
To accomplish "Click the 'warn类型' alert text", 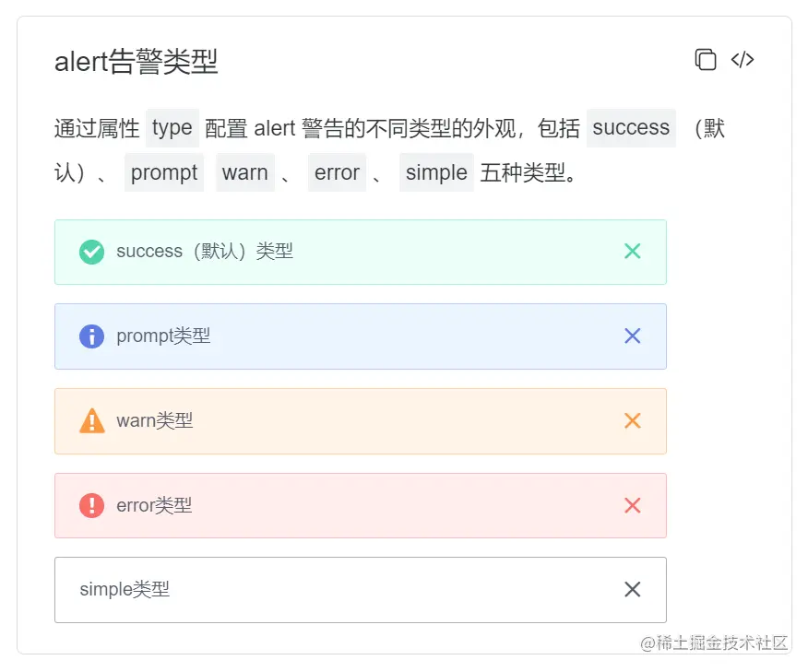I will (x=155, y=420).
